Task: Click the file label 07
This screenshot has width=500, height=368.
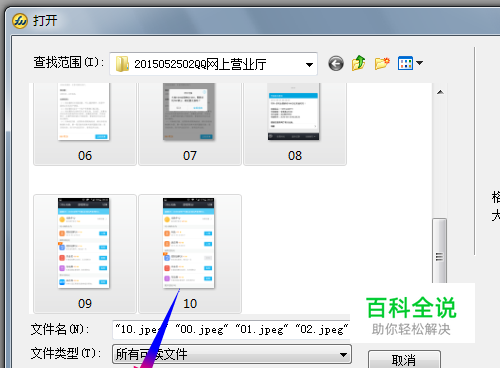Action: (190, 156)
